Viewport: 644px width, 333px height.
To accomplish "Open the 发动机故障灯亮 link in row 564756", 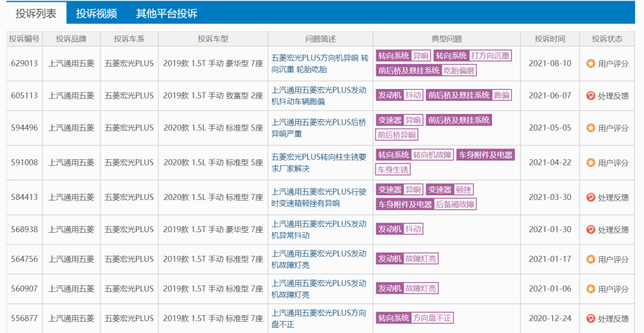I will pyautogui.click(x=319, y=260).
